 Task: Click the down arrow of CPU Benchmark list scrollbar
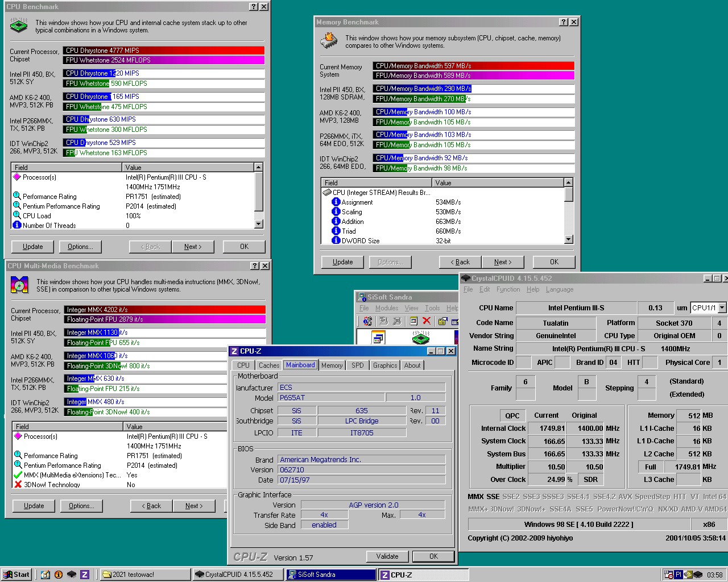tap(259, 225)
